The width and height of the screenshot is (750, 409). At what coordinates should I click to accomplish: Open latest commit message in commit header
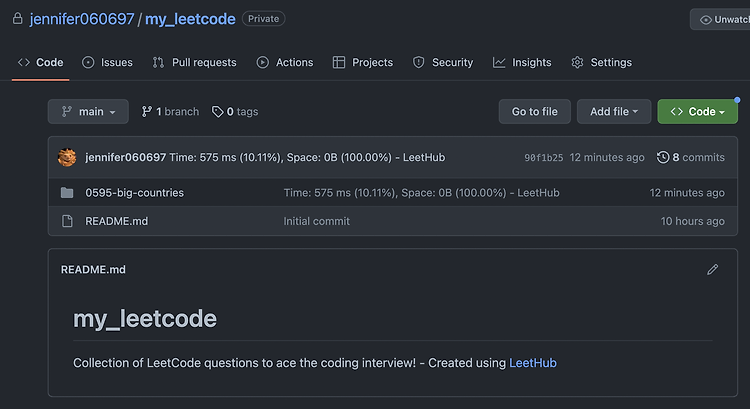[307, 157]
